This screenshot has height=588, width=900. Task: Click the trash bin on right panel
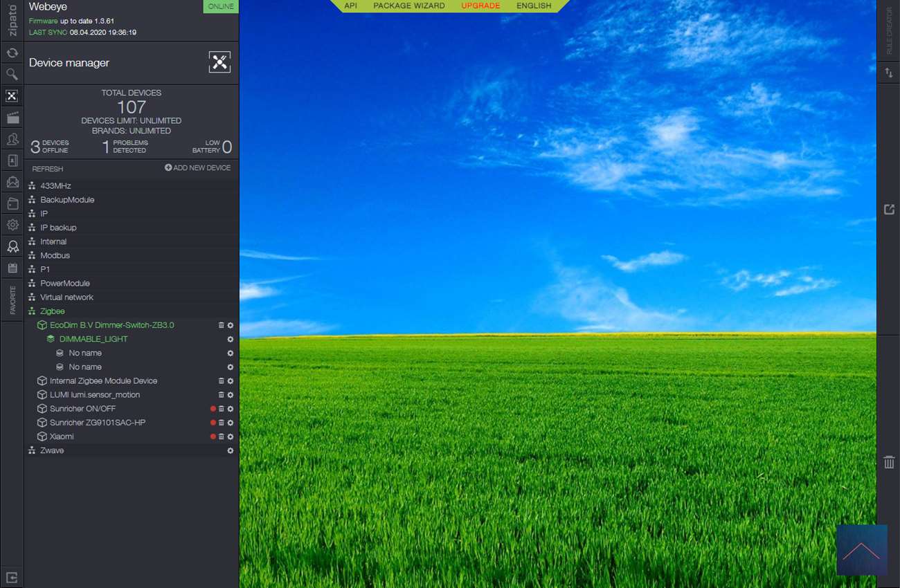click(x=889, y=462)
